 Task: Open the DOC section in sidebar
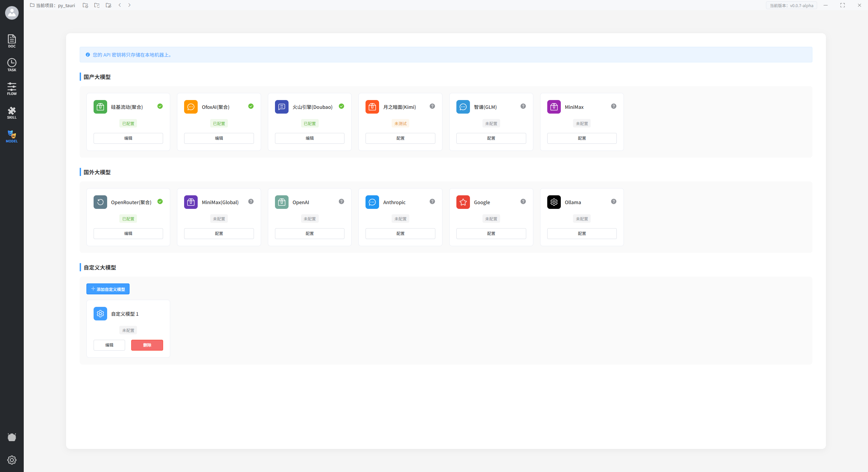(x=12, y=41)
